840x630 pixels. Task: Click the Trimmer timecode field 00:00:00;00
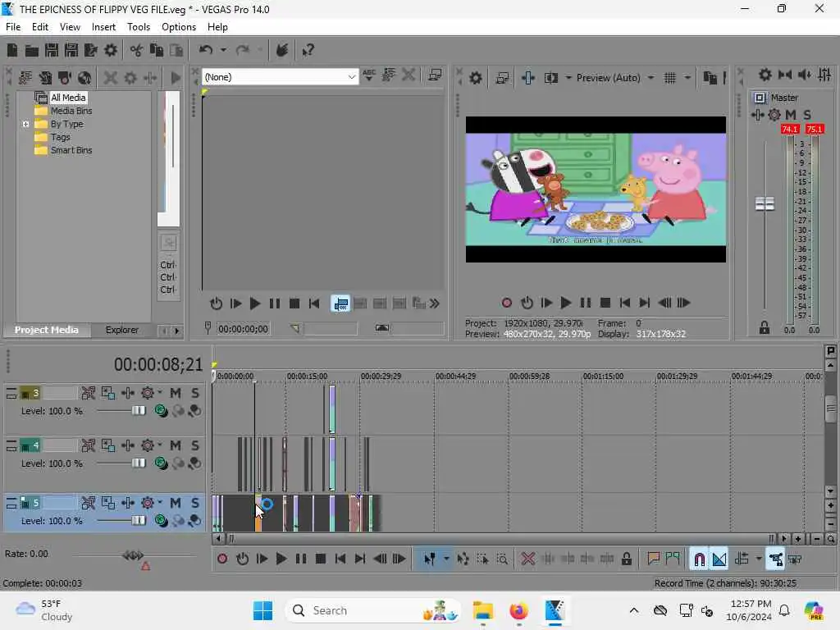pyautogui.click(x=243, y=329)
